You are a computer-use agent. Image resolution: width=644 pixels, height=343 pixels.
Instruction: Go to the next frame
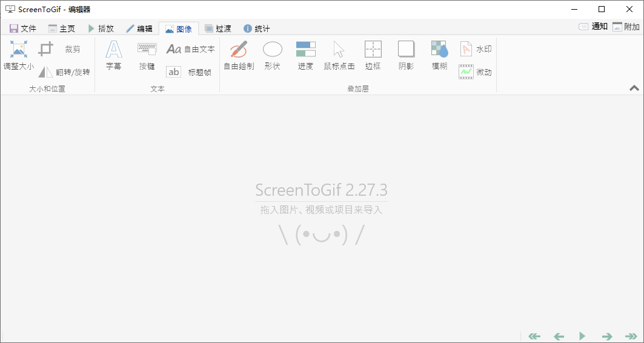(607, 336)
